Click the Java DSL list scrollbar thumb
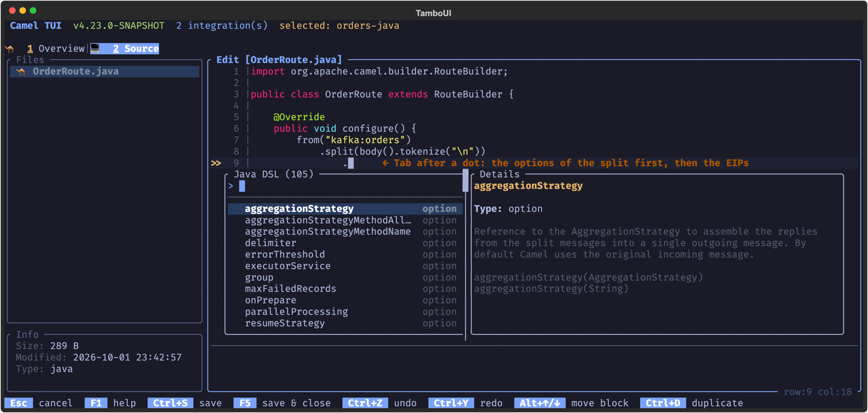Viewport: 868px width, 413px height. (465, 180)
